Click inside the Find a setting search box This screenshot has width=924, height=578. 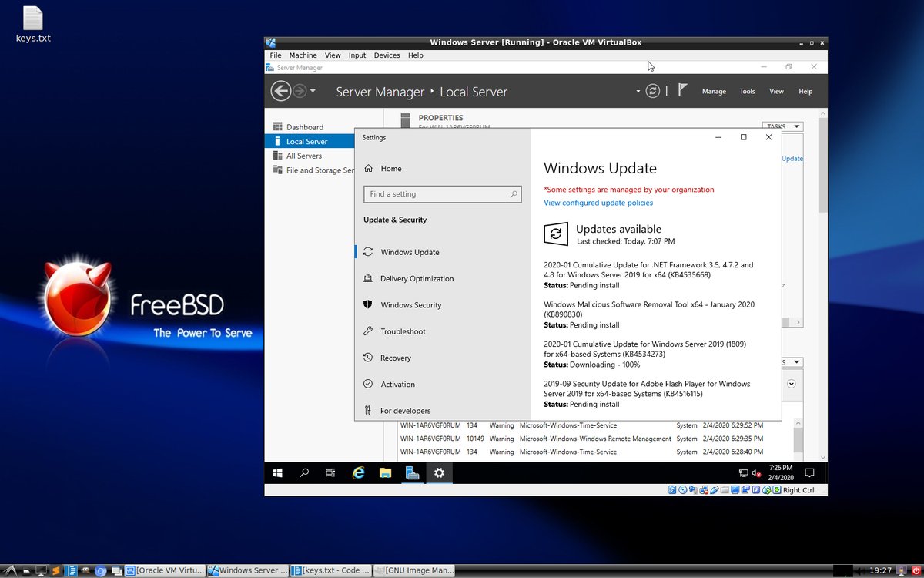coord(443,194)
